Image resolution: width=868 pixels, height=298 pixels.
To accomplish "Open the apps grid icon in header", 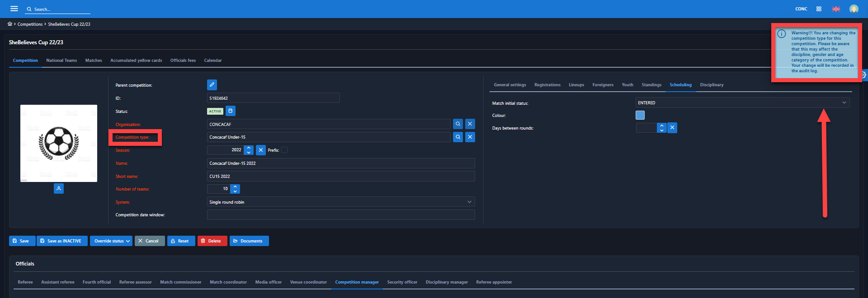I will click(819, 9).
